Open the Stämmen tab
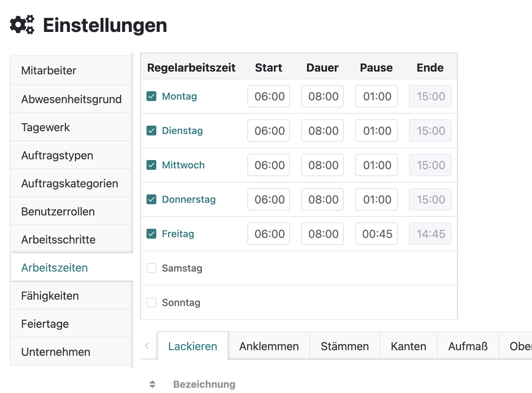Viewport: 532px width, 393px height. (x=345, y=346)
